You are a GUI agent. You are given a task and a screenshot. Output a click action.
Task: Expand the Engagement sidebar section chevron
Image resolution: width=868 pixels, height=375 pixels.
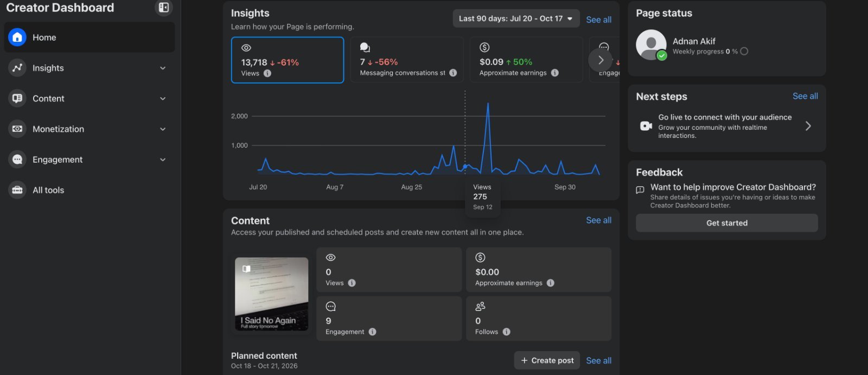(163, 160)
